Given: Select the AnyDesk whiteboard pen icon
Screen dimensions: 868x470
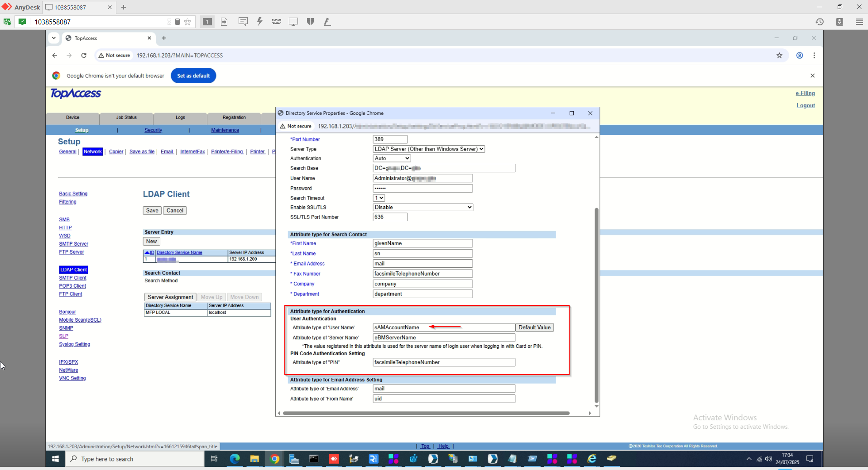Looking at the screenshot, I should coord(327,22).
